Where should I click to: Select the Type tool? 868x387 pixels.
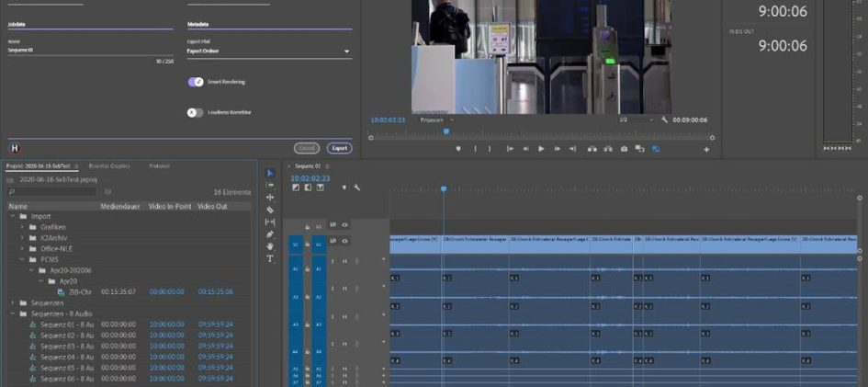pos(270,258)
